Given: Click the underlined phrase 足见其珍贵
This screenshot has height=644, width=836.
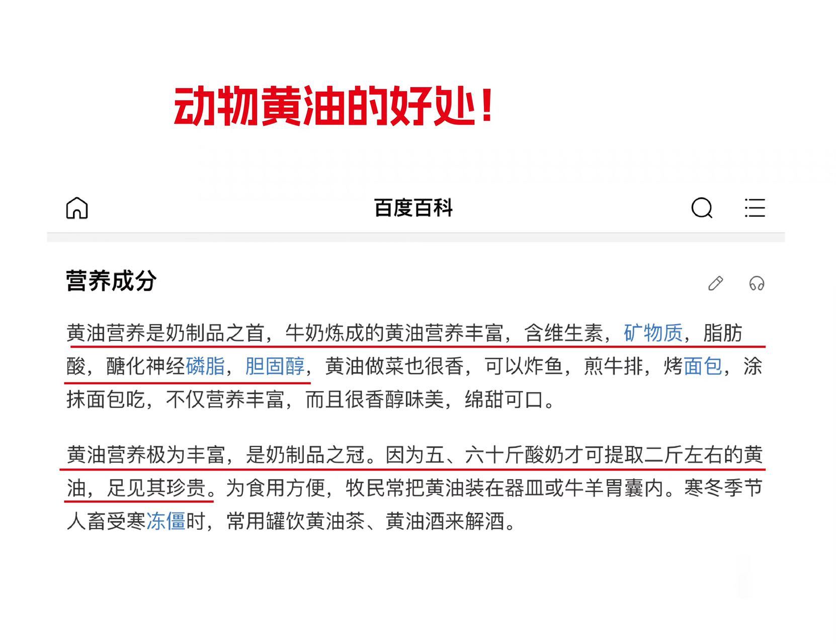Looking at the screenshot, I should click(x=156, y=488).
